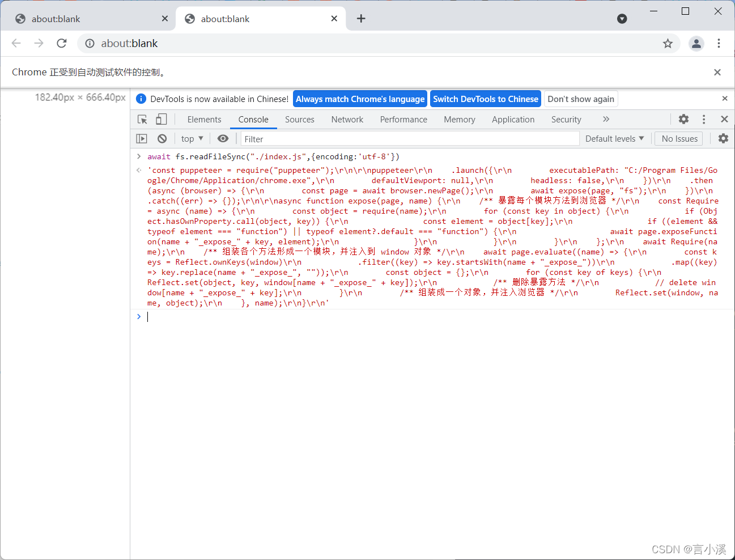Close the first about:blank tab

pos(164,19)
